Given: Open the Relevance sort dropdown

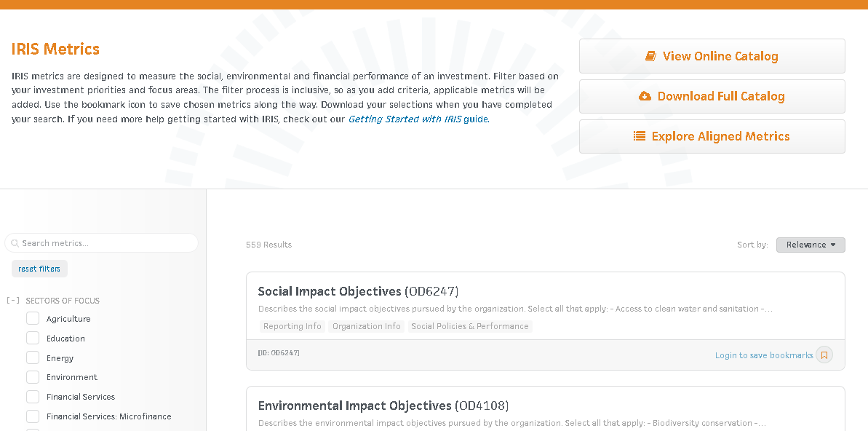Looking at the screenshot, I should pos(811,245).
